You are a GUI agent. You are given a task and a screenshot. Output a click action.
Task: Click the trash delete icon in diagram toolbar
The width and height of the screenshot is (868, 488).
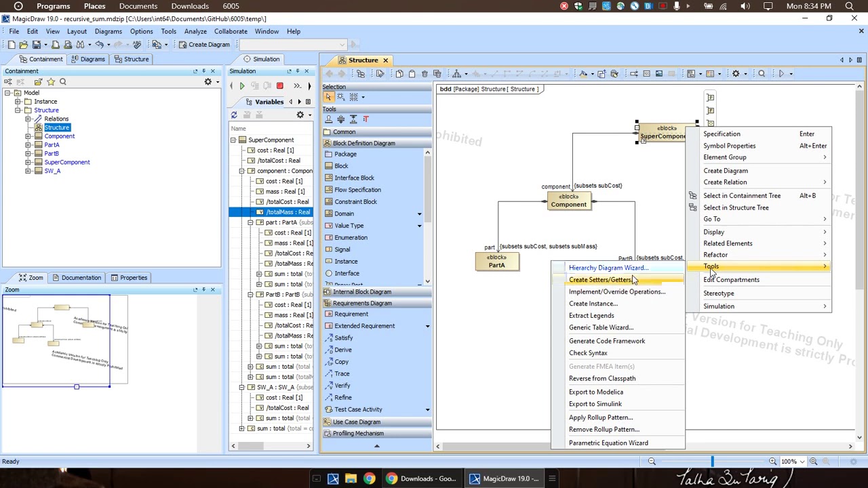[x=425, y=74]
